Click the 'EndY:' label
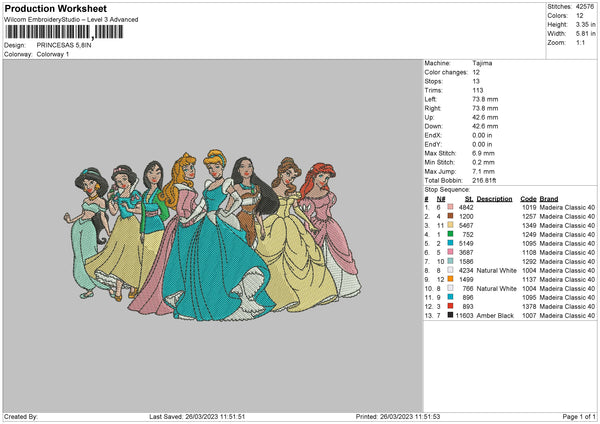600x424 pixels. click(433, 144)
